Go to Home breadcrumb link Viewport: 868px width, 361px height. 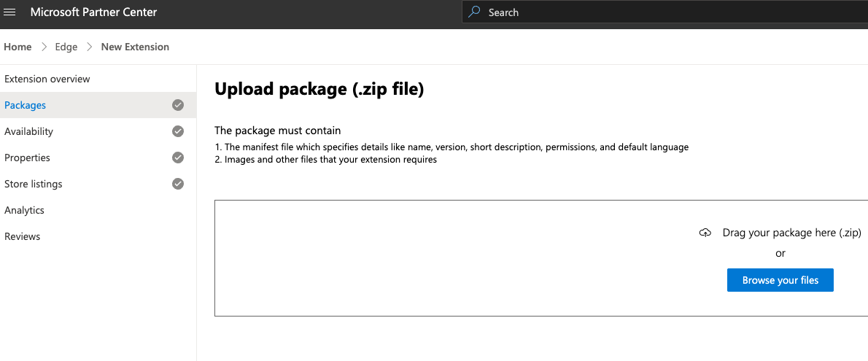pyautogui.click(x=18, y=47)
